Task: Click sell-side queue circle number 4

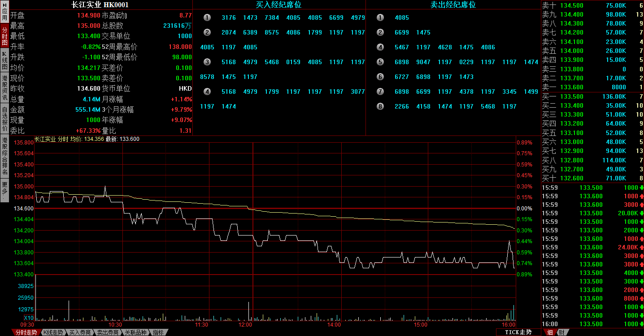Action: point(380,47)
